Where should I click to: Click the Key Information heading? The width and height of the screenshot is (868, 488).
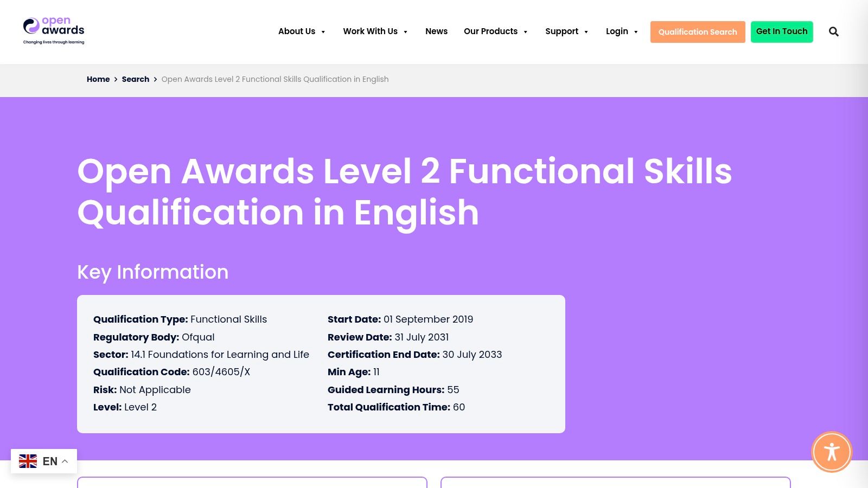coord(153,272)
